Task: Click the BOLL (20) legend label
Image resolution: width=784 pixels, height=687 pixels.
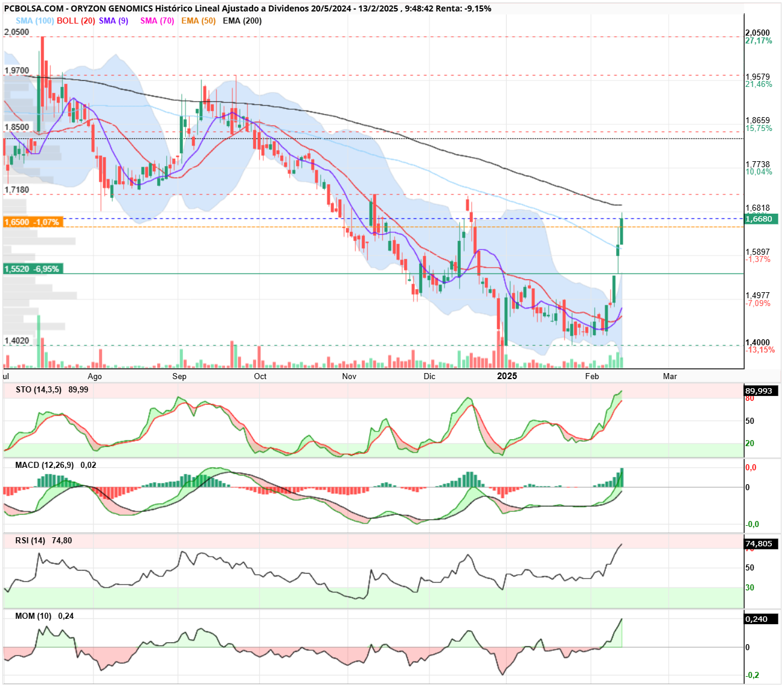Action: (x=76, y=21)
